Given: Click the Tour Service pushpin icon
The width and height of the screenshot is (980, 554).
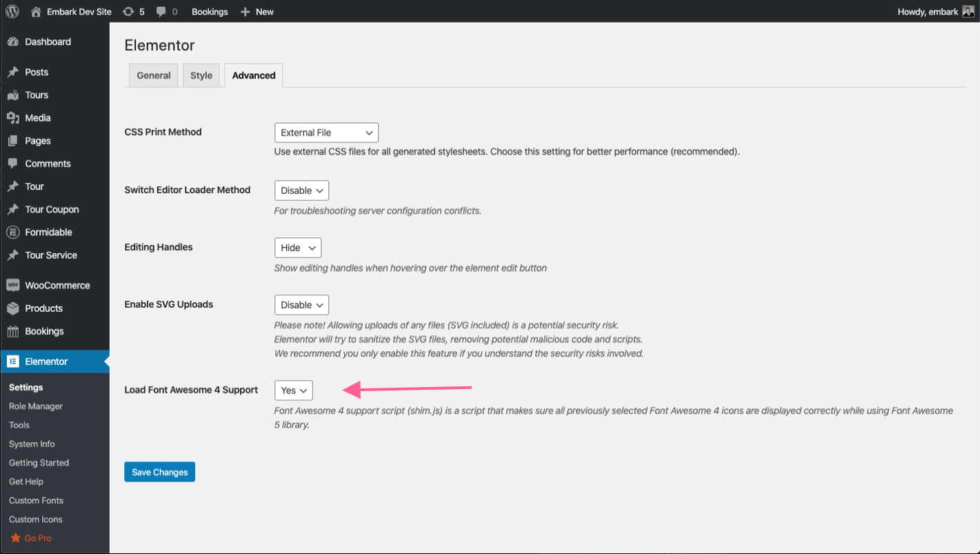Looking at the screenshot, I should 13,255.
